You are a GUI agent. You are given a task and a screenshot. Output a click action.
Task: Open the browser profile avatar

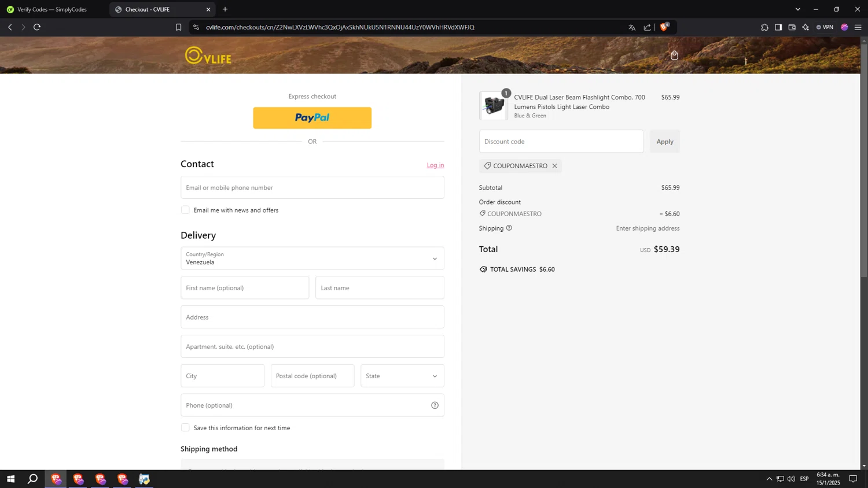pyautogui.click(x=844, y=27)
